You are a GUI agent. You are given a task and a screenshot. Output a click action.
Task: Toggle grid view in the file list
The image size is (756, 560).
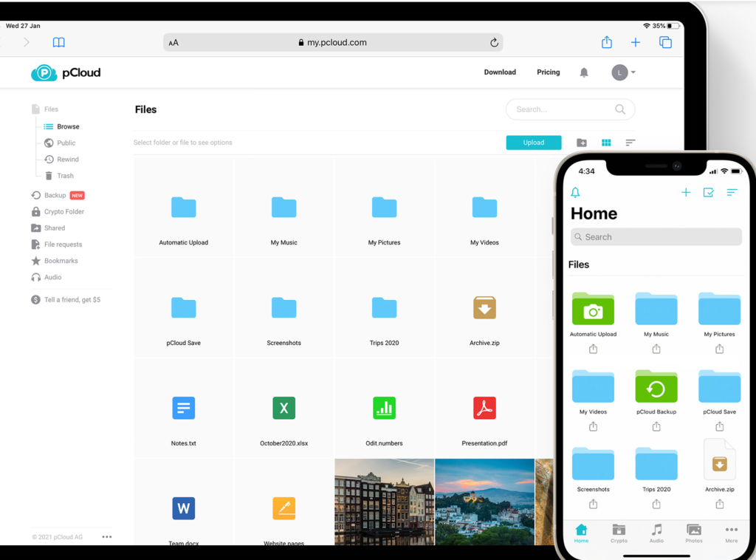point(605,142)
